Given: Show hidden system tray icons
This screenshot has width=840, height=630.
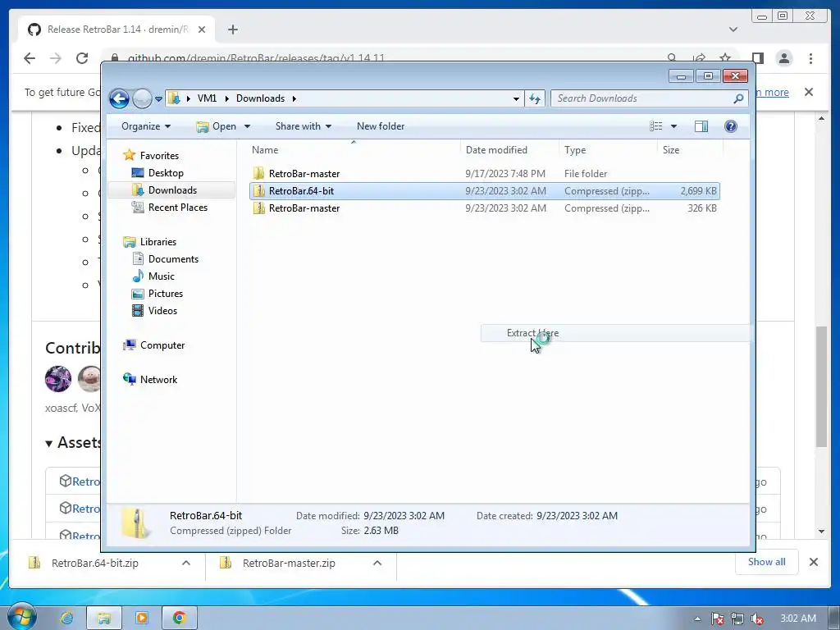Looking at the screenshot, I should [x=697, y=619].
